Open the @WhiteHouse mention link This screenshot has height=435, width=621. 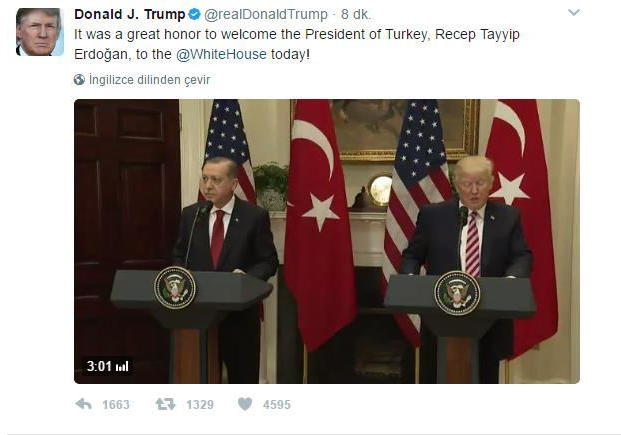coord(221,54)
